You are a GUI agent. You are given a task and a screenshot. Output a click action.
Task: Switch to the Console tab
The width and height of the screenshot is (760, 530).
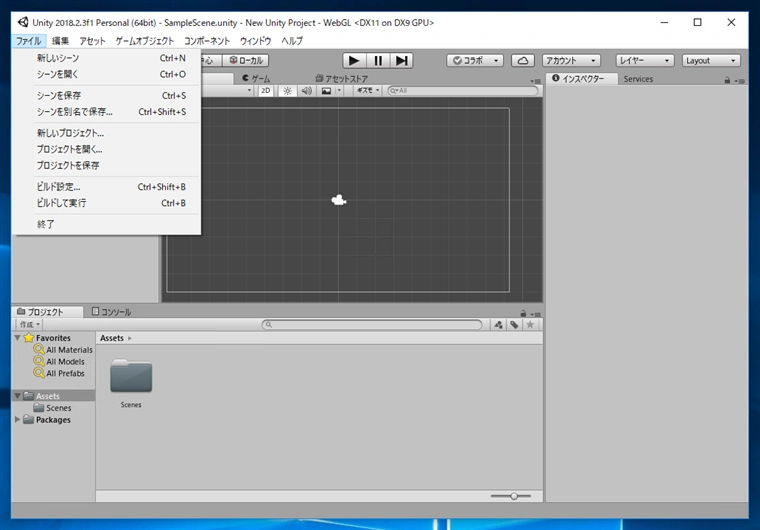point(111,312)
